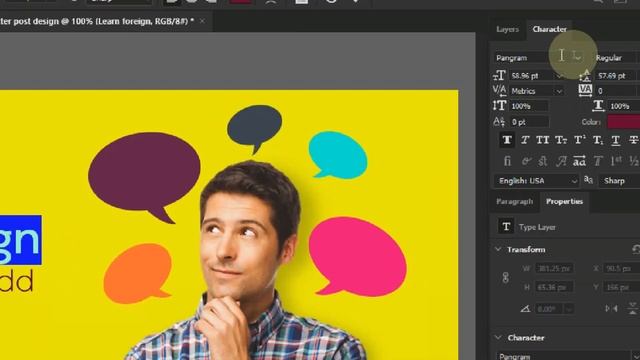Toggle Faux Bold text style
Screen dimensions: 640x360
click(507, 140)
